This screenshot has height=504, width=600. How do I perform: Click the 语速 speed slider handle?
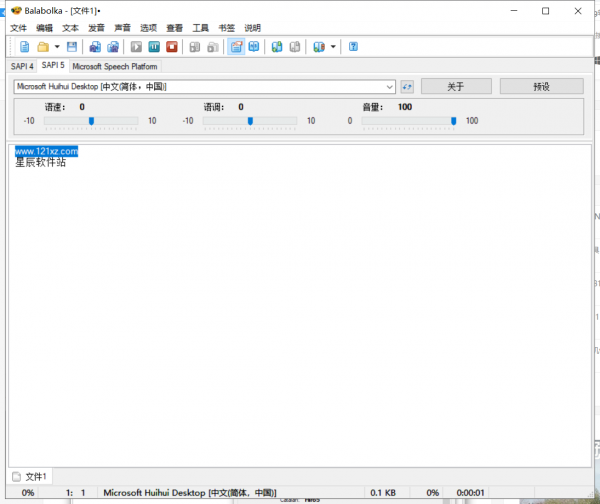pyautogui.click(x=91, y=121)
